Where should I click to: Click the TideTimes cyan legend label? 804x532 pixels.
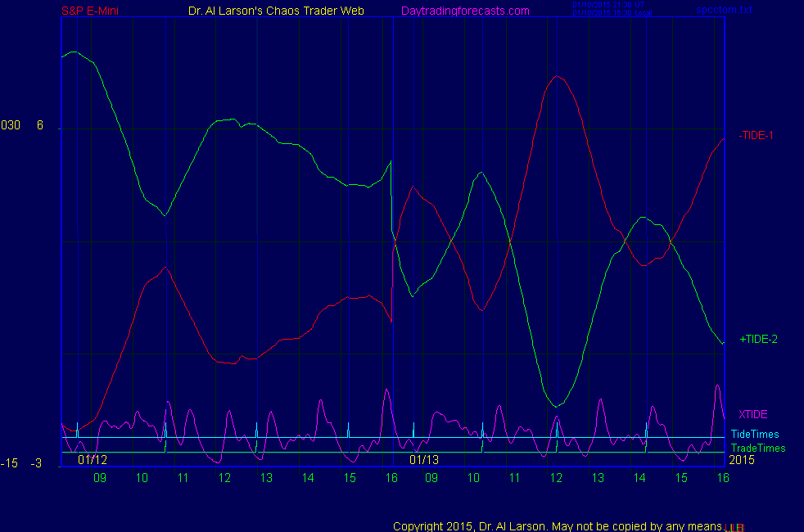755,435
